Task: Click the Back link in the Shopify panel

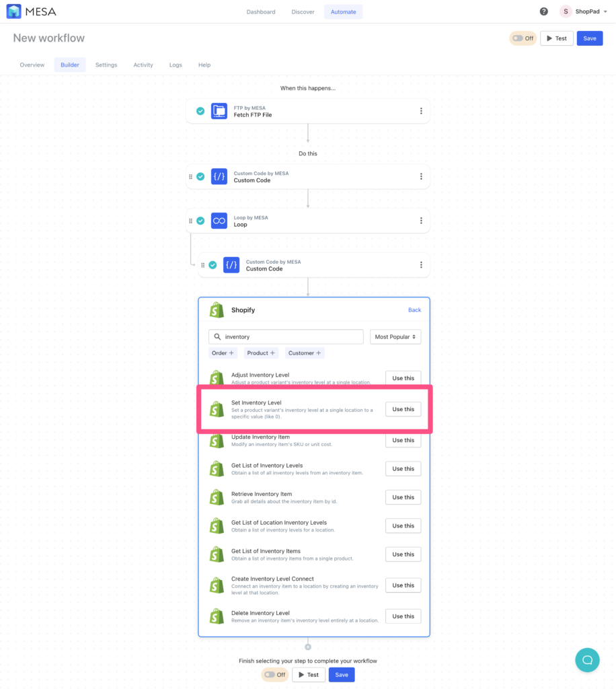Action: pos(414,310)
